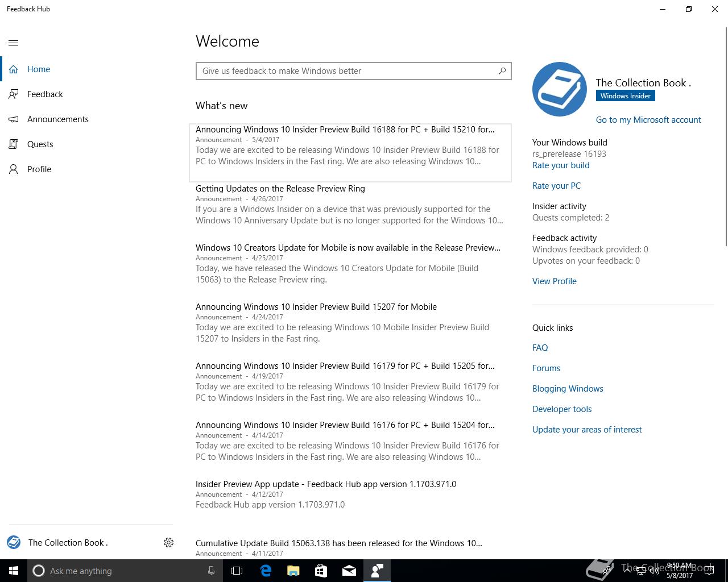Click the Windows Insider badge

point(626,96)
